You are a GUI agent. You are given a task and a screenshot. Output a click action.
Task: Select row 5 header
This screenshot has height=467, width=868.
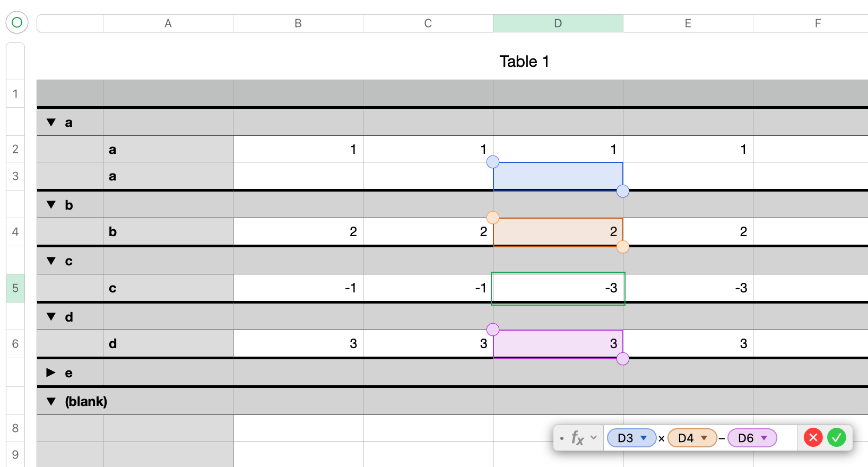click(x=15, y=288)
